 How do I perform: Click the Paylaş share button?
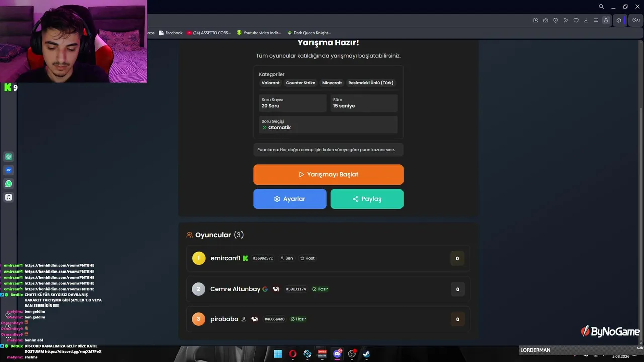367,199
